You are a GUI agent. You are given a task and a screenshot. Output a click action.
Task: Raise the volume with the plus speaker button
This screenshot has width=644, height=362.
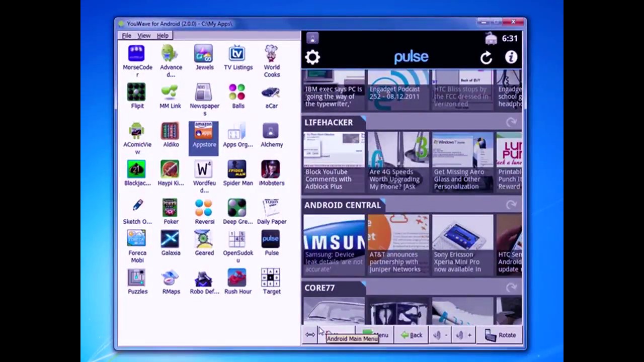click(x=463, y=335)
